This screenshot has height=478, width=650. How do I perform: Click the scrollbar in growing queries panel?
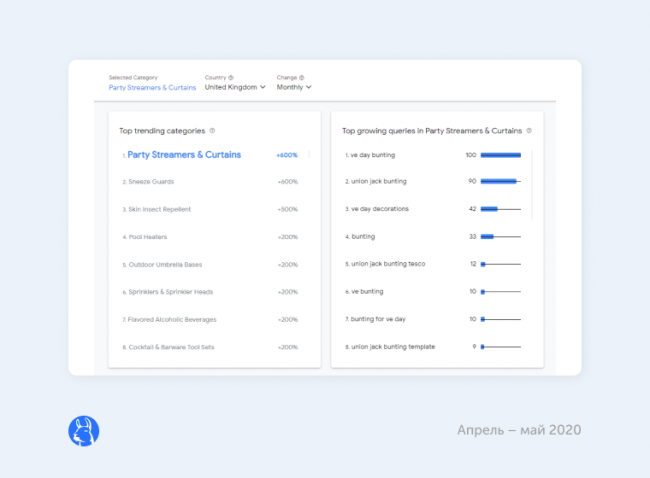[531, 185]
